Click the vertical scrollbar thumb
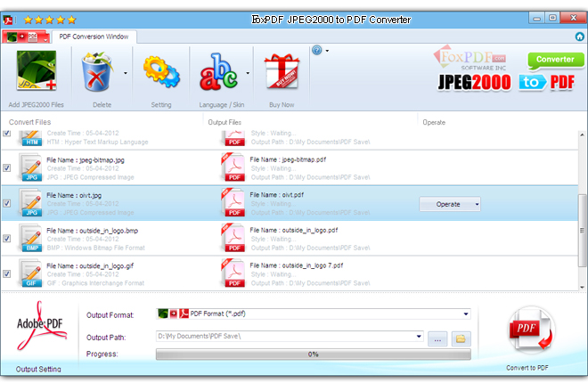This screenshot has width=588, height=383. pyautogui.click(x=582, y=230)
